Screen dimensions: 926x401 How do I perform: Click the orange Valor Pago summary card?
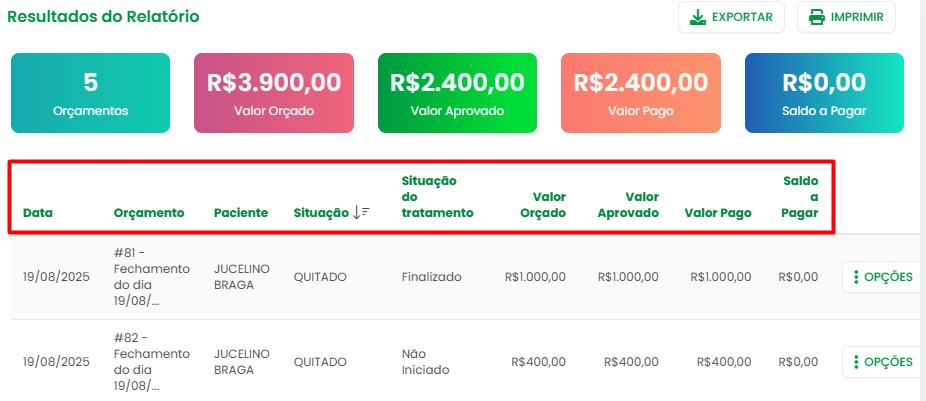(x=641, y=93)
